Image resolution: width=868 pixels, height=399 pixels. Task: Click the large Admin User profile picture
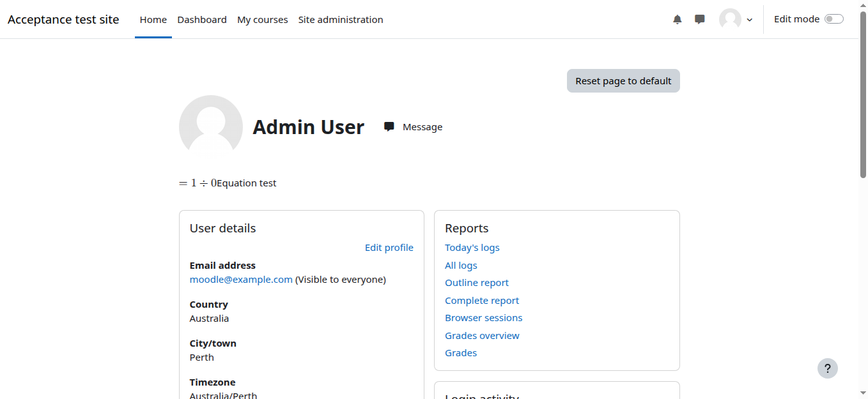point(211,126)
